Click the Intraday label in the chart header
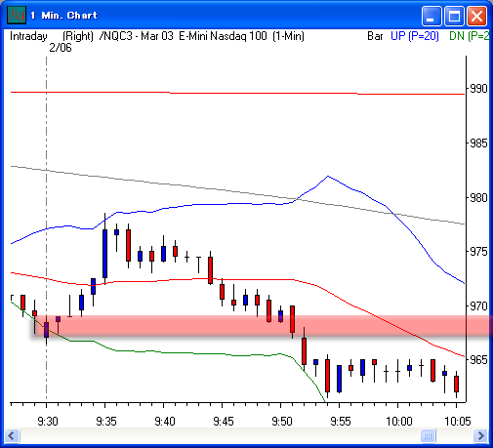The height and width of the screenshot is (448, 493). click(28, 36)
